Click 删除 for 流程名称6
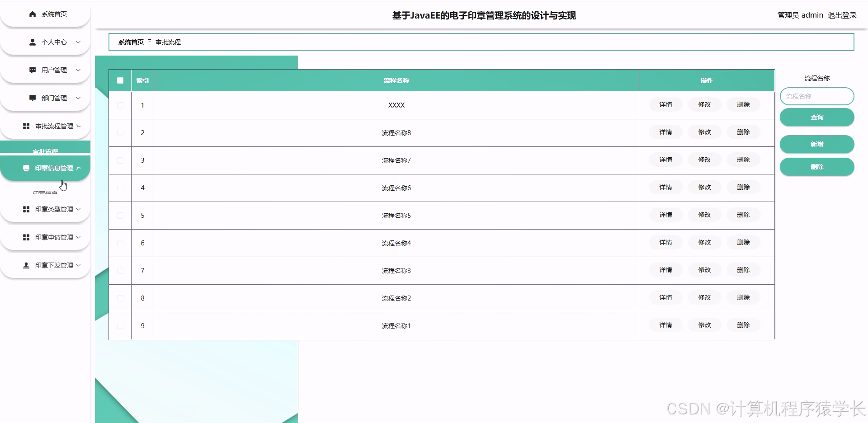 point(743,187)
